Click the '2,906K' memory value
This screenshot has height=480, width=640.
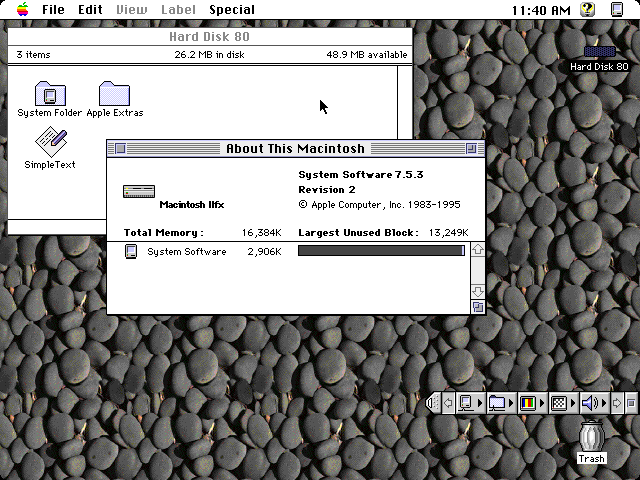(x=264, y=252)
